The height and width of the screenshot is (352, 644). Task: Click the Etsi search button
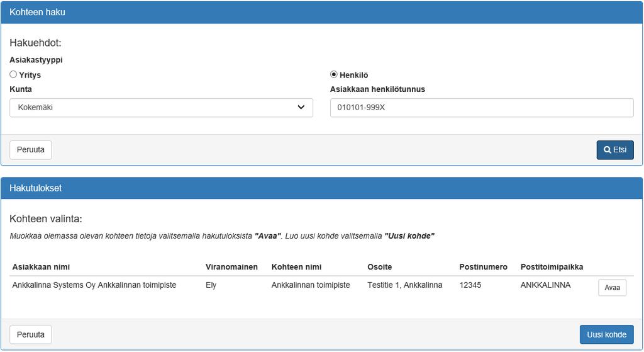[x=615, y=150]
